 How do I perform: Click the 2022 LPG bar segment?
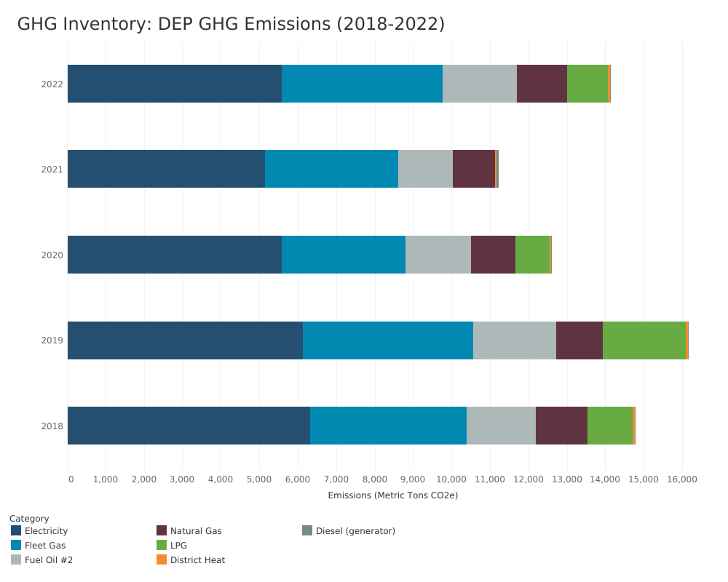(587, 84)
